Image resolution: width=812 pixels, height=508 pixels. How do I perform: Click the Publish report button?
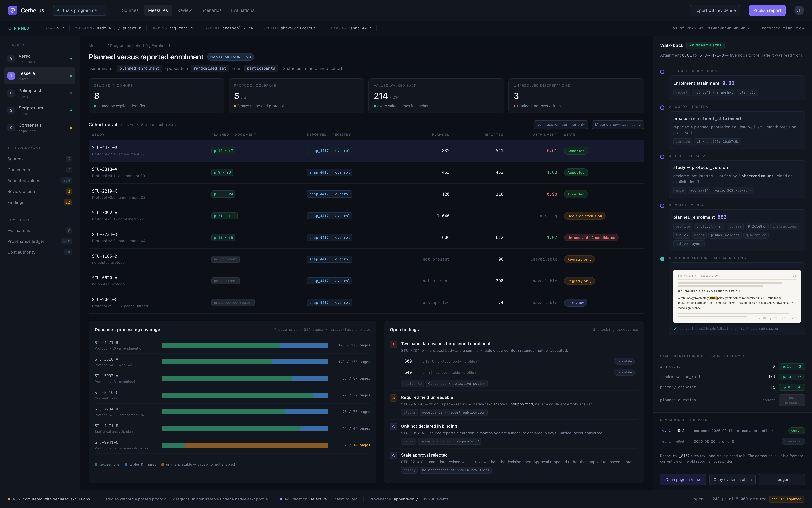pos(767,10)
